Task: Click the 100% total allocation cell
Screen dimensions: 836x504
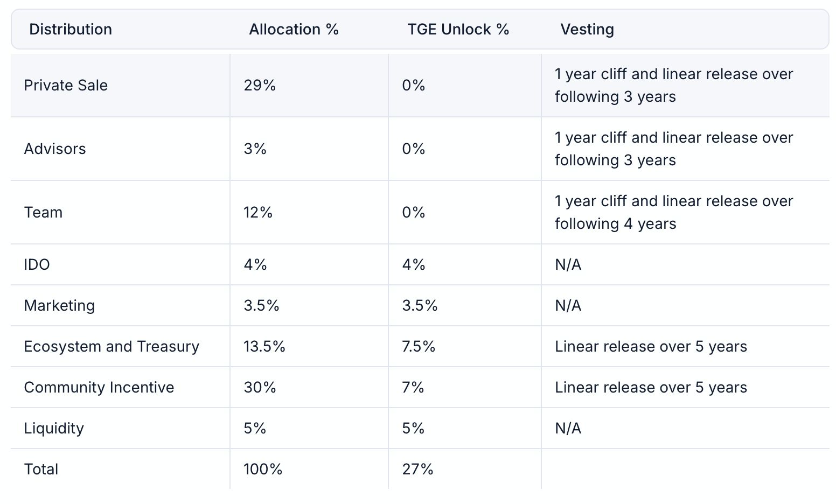Action: pyautogui.click(x=263, y=470)
